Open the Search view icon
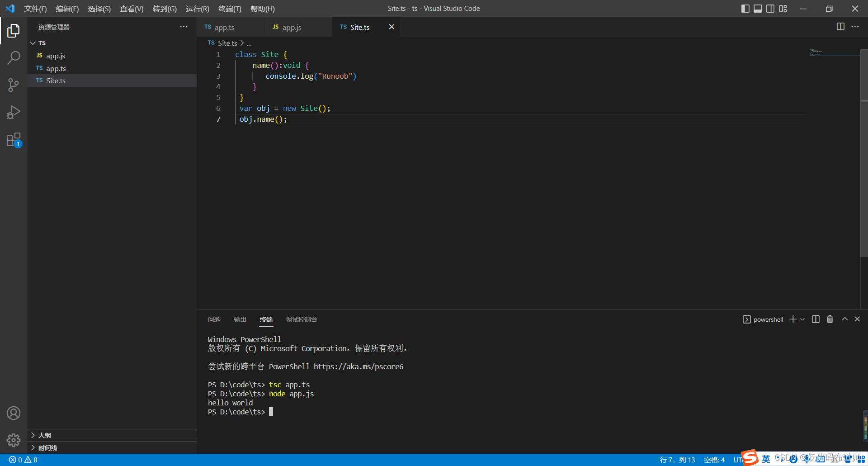The image size is (868, 466). [14, 58]
